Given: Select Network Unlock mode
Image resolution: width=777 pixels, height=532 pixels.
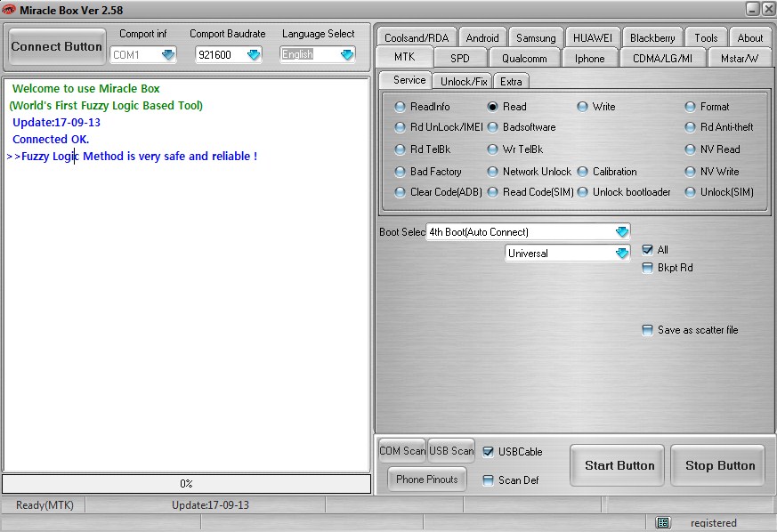Looking at the screenshot, I should tap(491, 171).
